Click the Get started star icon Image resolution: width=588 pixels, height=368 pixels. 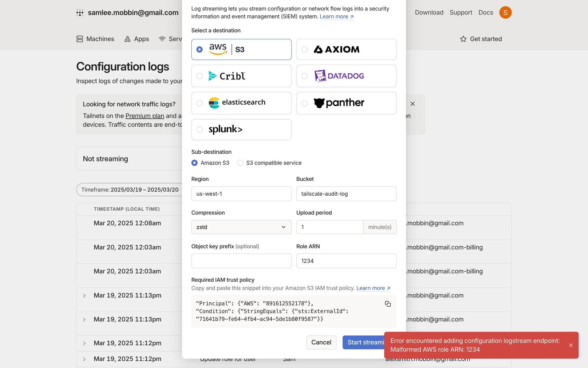pos(463,39)
